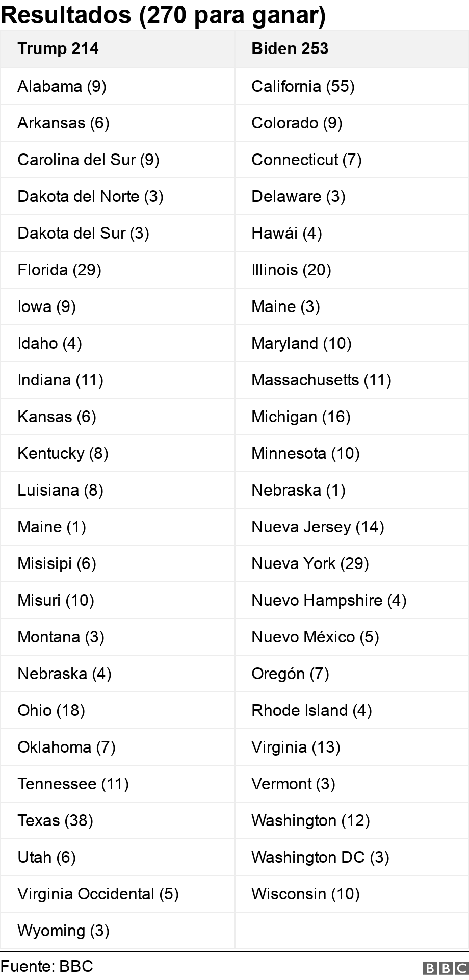Screen dimensions: 469x980
Task: Click the Fuente: BBC source text
Action: coord(47,966)
